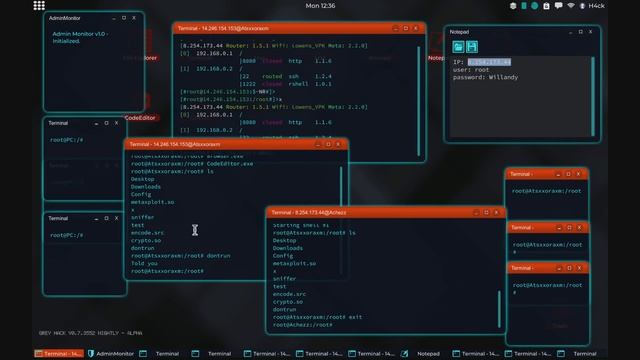
Task: Click the 'Told you' output line
Action: (144, 263)
